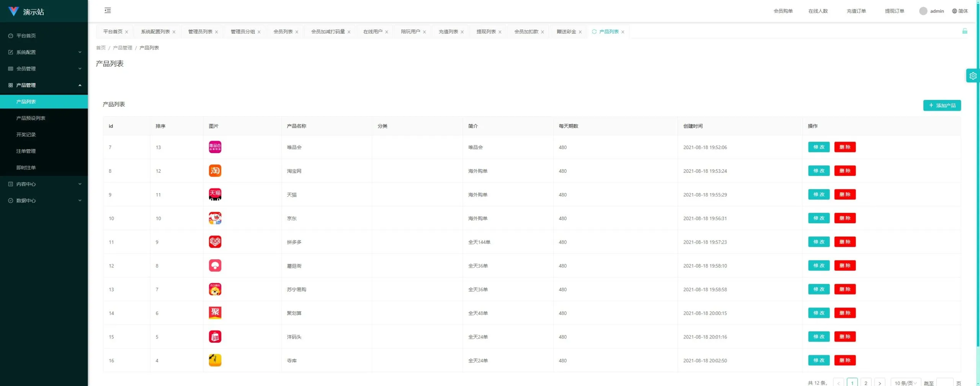Click the 唯品会 product image
980x386 pixels.
[x=215, y=147]
